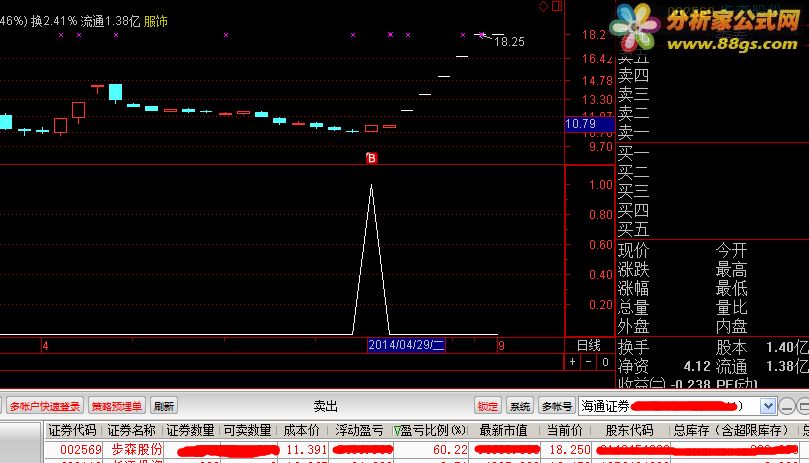The height and width of the screenshot is (463, 809).
Task: Zoom in chart with plus button
Action: pos(572,362)
